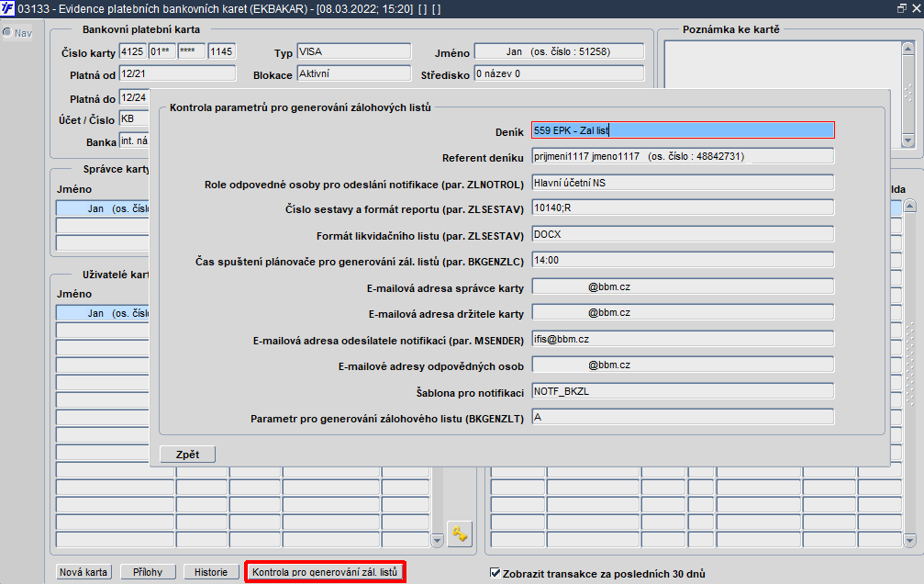The image size is (924, 584).
Task: Select Jan row in Správce karty list
Action: 103,208
